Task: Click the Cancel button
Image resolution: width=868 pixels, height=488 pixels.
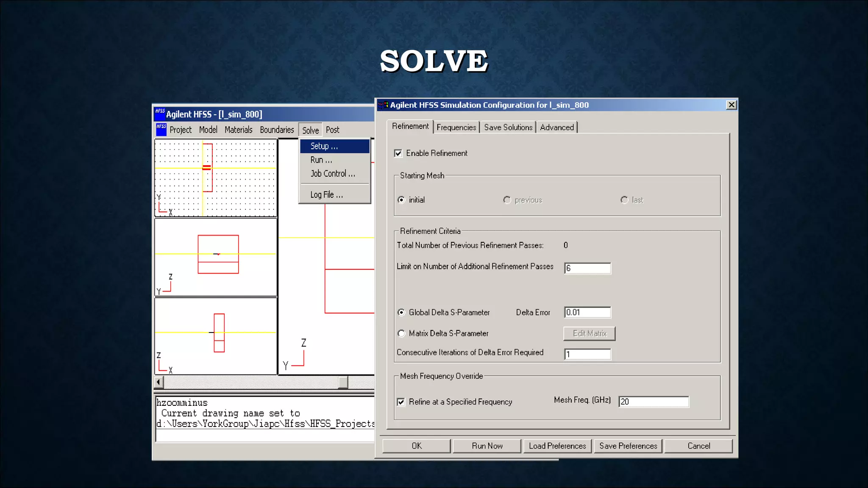Action: tap(698, 446)
